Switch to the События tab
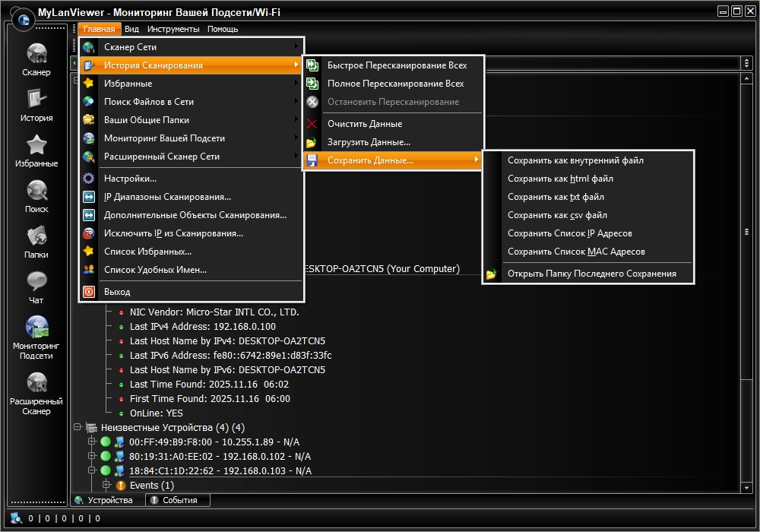 [x=178, y=500]
